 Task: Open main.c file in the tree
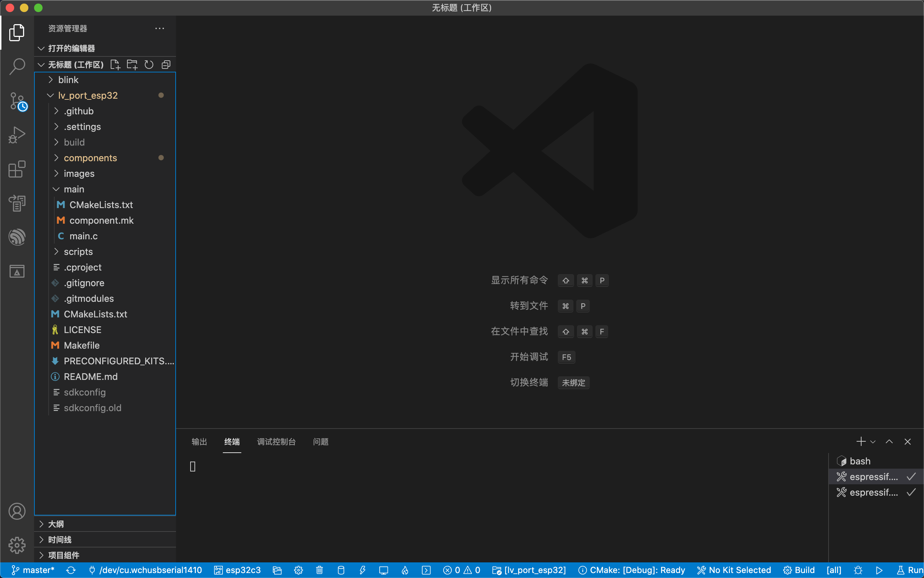click(83, 236)
